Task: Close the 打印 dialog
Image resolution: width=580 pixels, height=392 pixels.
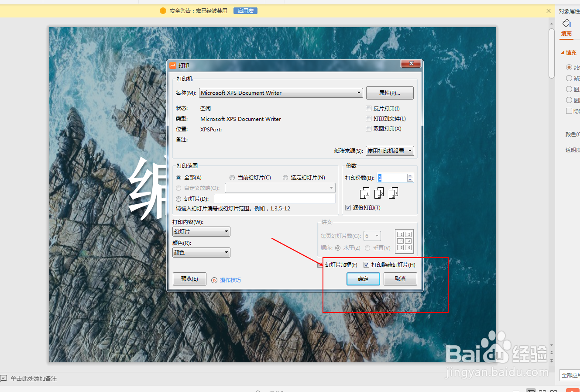Action: click(411, 64)
